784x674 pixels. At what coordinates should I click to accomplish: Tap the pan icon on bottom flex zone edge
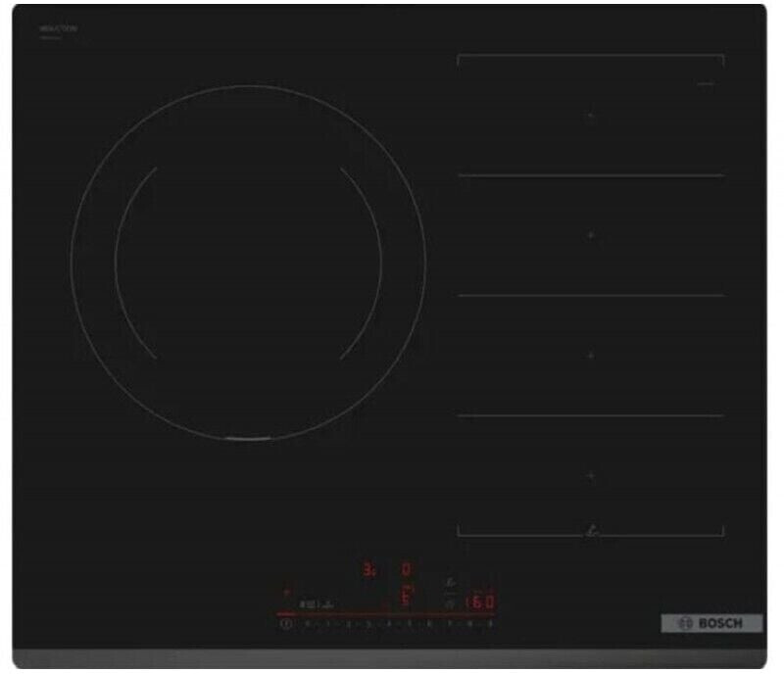coord(591,533)
